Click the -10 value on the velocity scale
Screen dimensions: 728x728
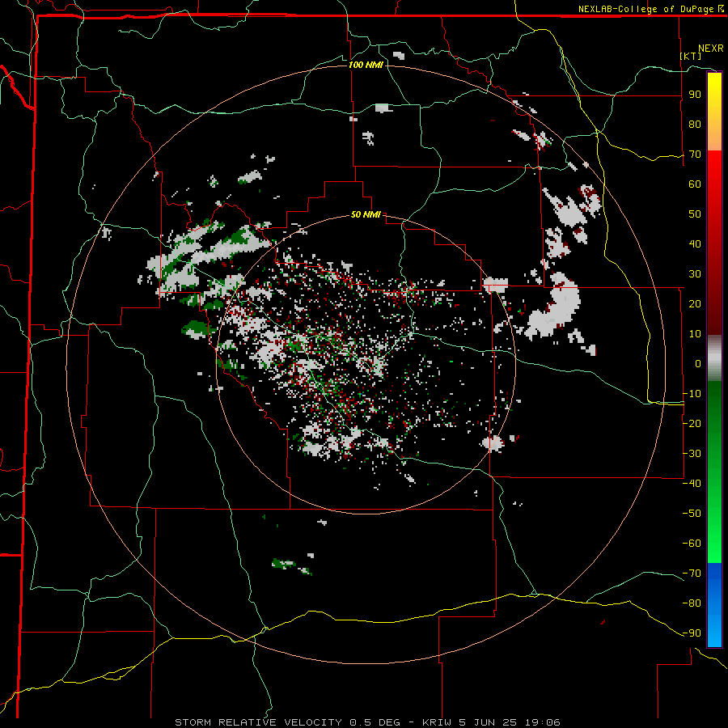tap(692, 394)
